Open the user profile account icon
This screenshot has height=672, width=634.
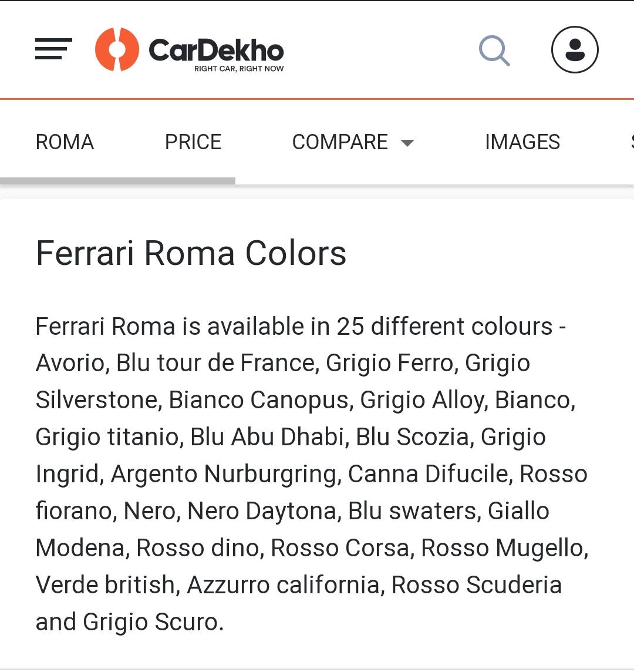pyautogui.click(x=575, y=50)
